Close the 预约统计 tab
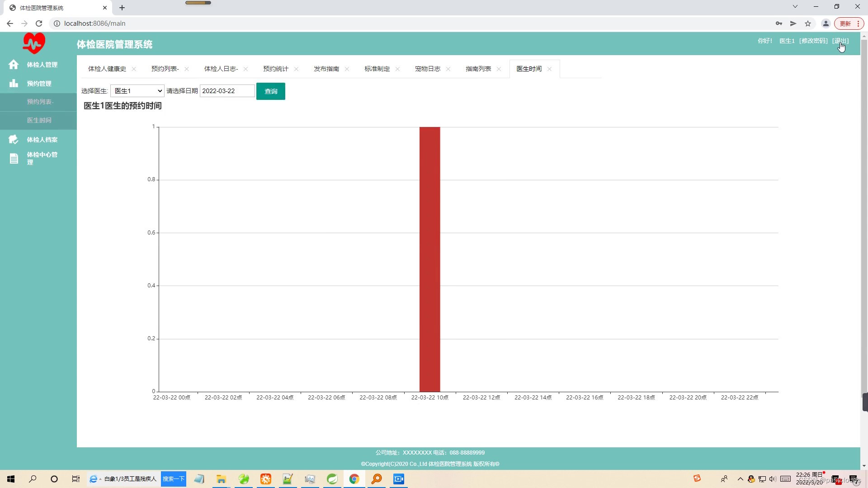The width and height of the screenshot is (868, 488). click(x=297, y=69)
